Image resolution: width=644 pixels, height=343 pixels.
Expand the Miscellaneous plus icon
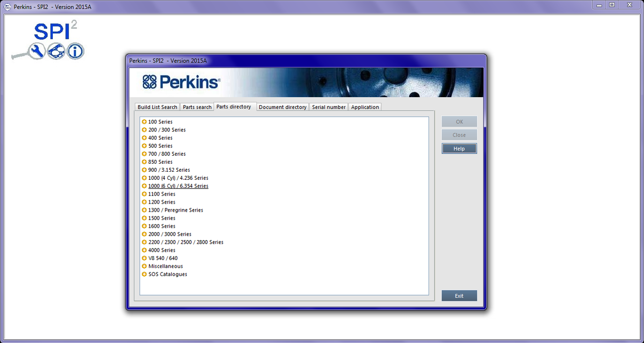pyautogui.click(x=144, y=267)
